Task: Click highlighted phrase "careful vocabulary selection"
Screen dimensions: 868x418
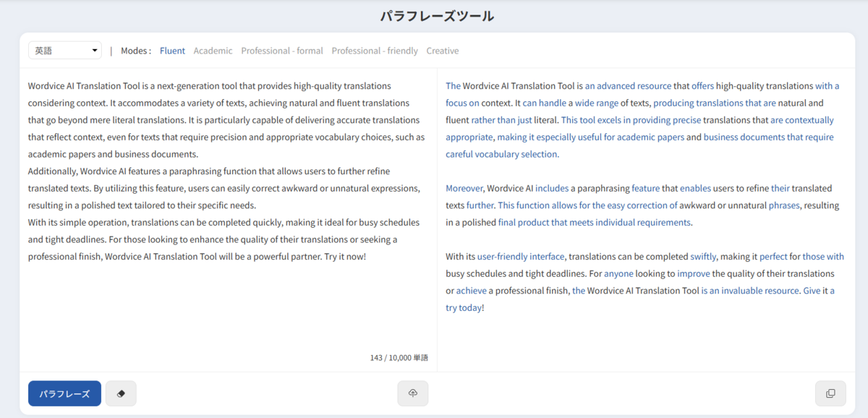Action: point(502,154)
